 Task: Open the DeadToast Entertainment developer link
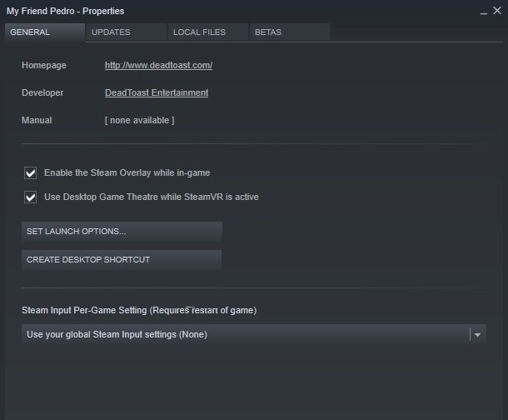pyautogui.click(x=157, y=92)
